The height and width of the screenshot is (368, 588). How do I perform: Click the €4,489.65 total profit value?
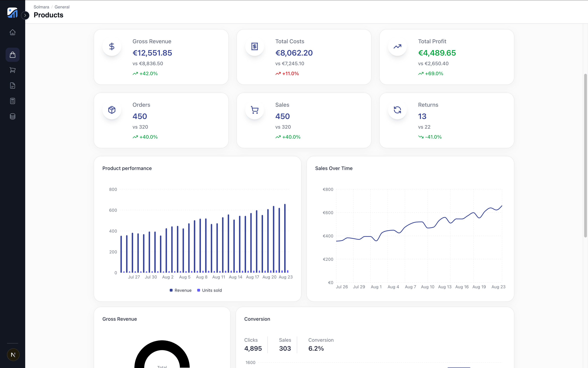tap(437, 53)
